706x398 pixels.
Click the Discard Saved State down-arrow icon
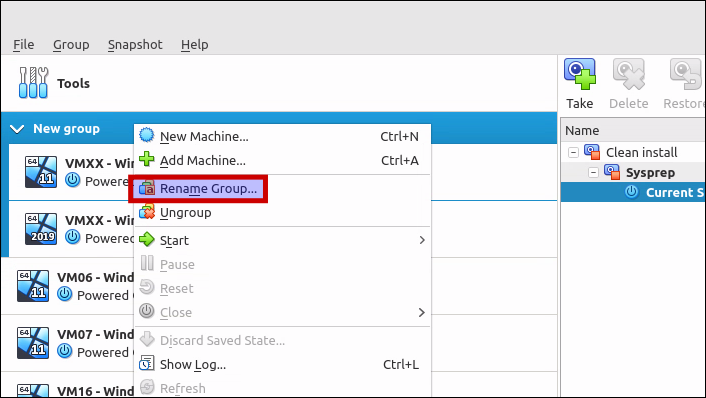(x=147, y=339)
